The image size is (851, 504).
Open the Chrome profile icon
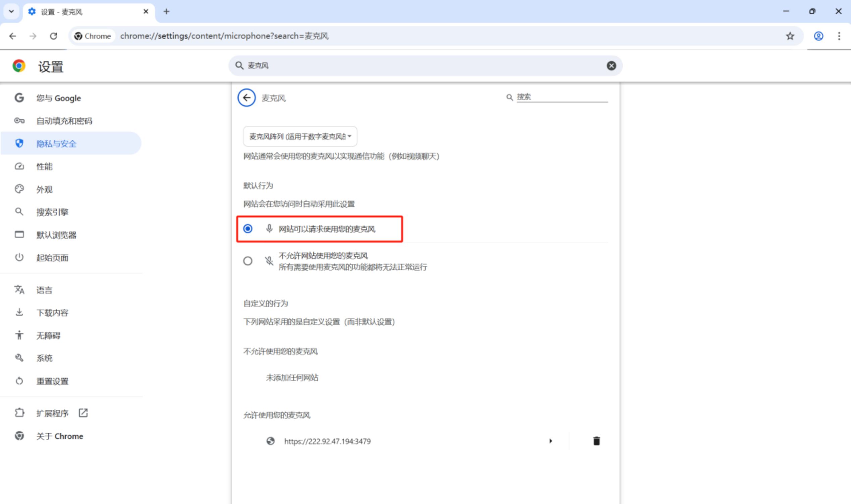818,36
